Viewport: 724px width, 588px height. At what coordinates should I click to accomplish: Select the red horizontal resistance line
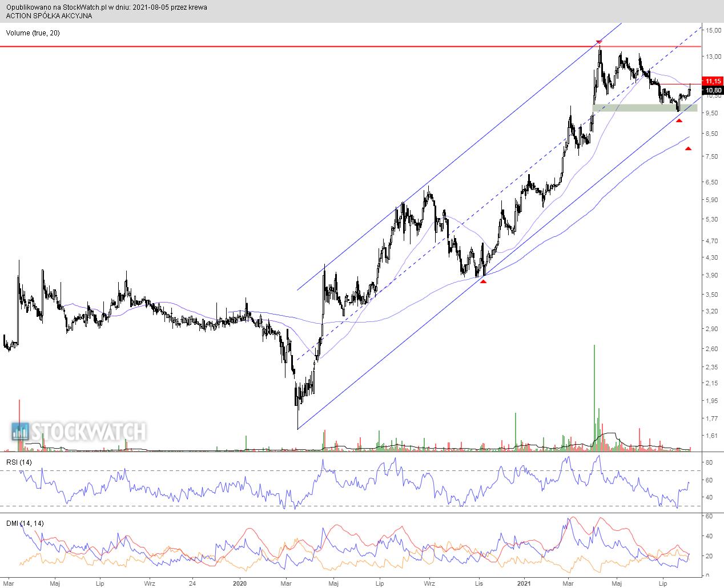[350, 46]
